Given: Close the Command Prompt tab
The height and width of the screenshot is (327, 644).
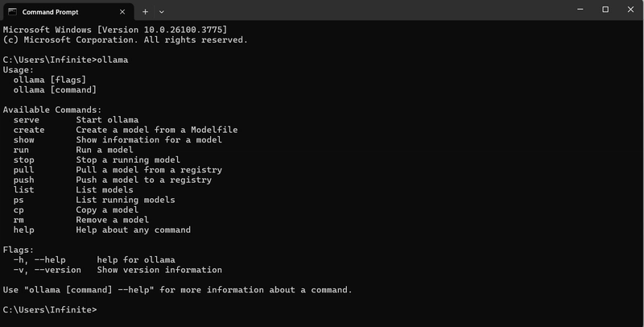Looking at the screenshot, I should coord(122,12).
